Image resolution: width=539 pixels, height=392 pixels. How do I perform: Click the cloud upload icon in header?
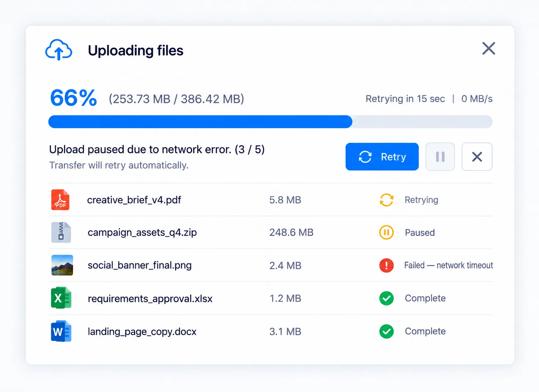coord(59,50)
